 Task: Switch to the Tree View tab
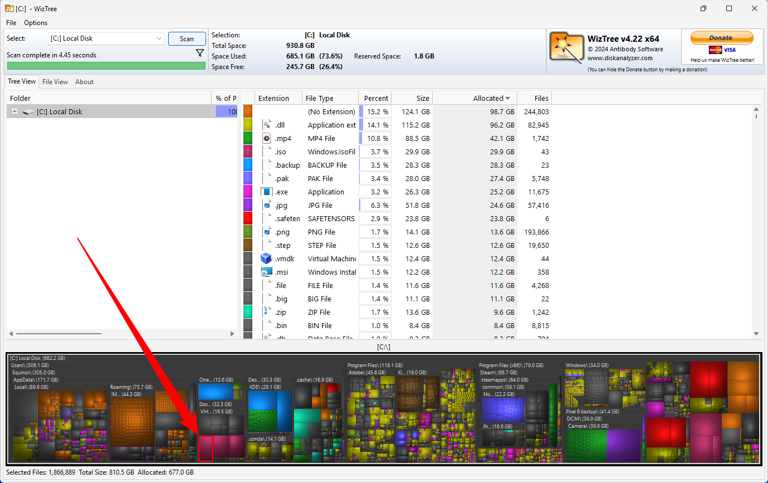(22, 81)
